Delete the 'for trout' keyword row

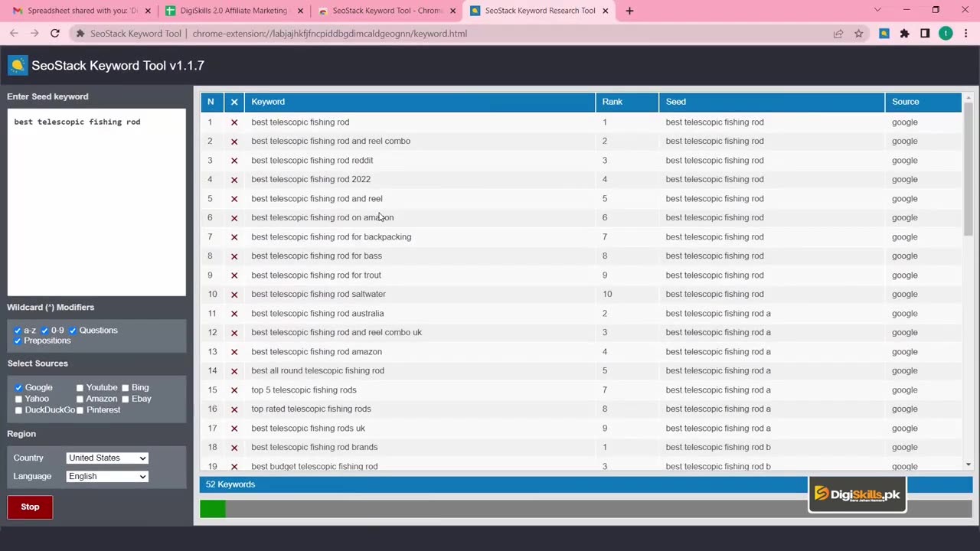[x=234, y=275]
